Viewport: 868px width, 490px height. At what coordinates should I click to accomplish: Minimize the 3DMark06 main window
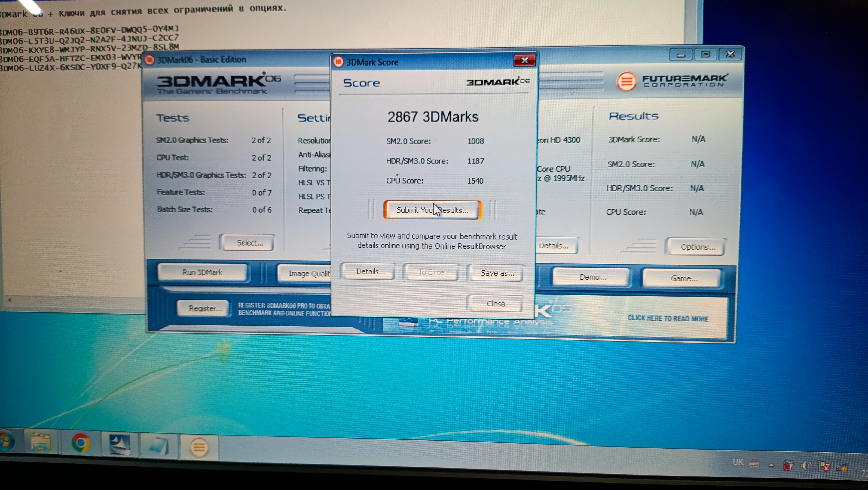[x=681, y=55]
